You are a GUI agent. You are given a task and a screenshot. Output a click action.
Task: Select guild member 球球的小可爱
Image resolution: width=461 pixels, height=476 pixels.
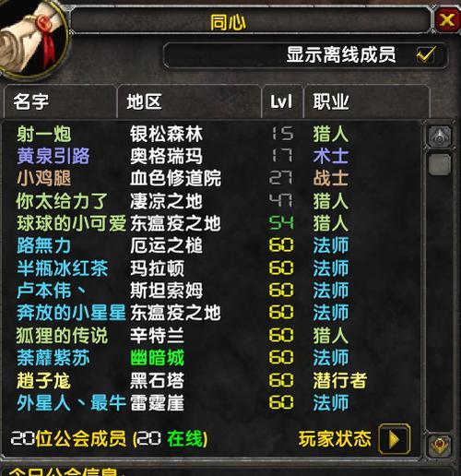pos(212,223)
